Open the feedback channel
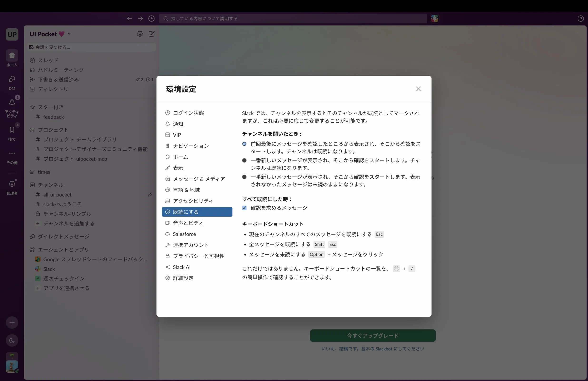The width and height of the screenshot is (588, 381). (x=91, y=117)
